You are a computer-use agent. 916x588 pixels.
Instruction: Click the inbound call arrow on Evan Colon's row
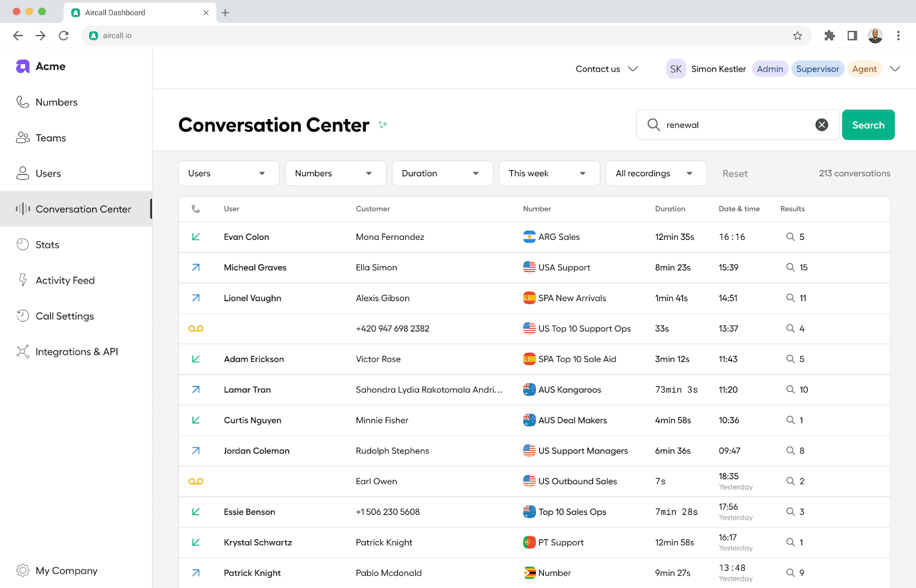tap(196, 236)
